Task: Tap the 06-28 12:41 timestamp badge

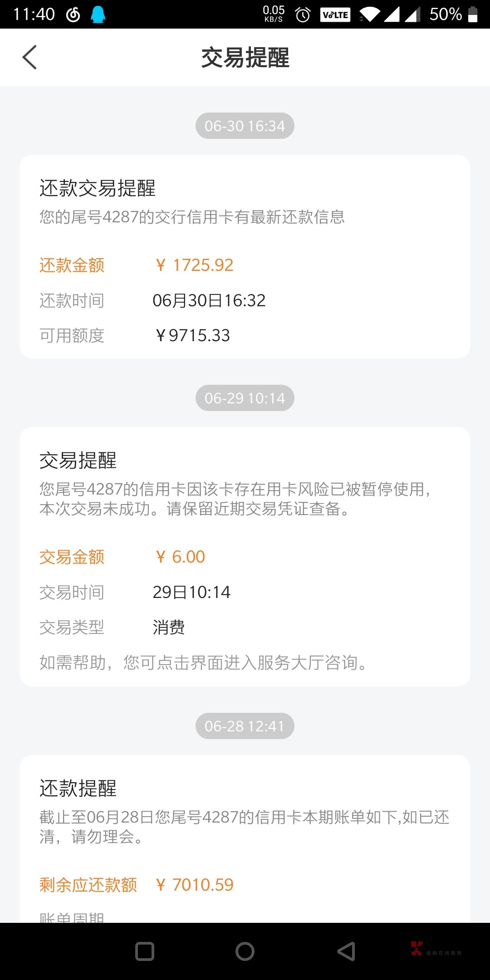Action: tap(245, 726)
